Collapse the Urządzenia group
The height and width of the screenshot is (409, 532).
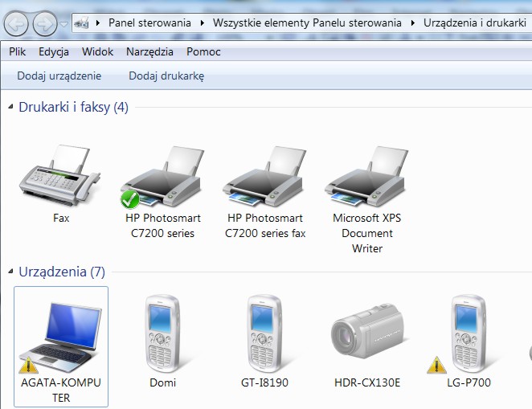click(x=11, y=271)
